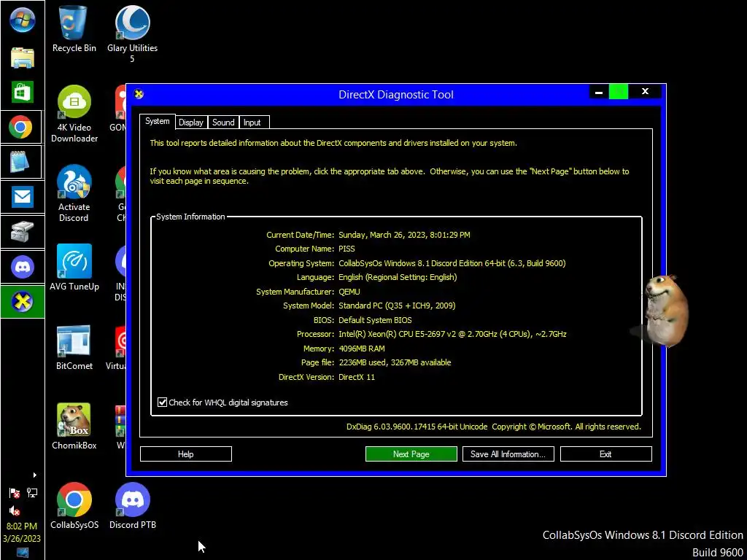Click the Next Page button
Screen dimensions: 747x560
[x=411, y=454]
